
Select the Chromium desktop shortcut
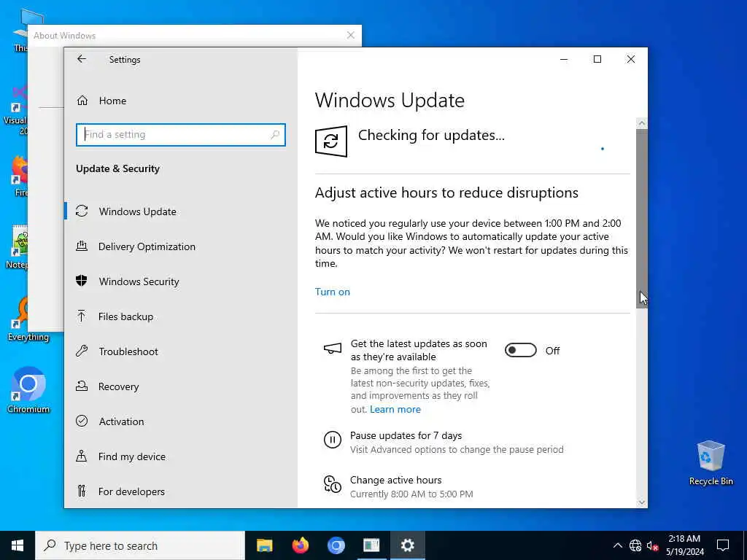coord(28,389)
